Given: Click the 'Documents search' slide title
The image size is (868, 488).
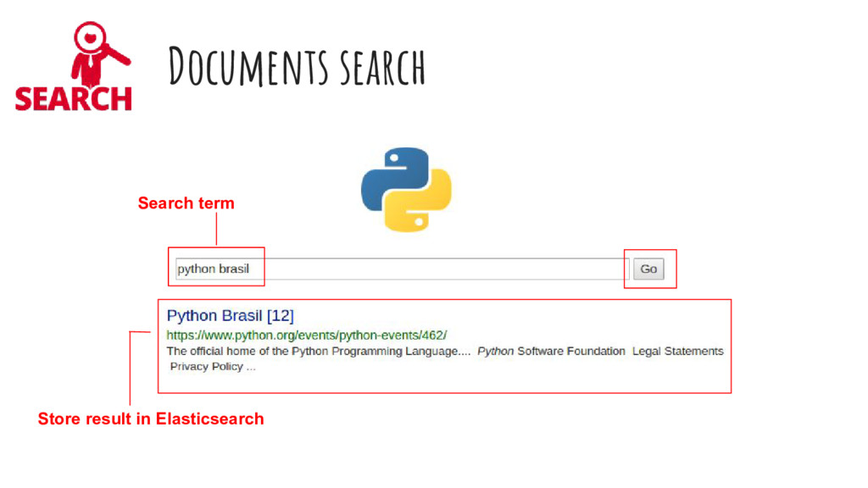Looking at the screenshot, I should point(297,66).
